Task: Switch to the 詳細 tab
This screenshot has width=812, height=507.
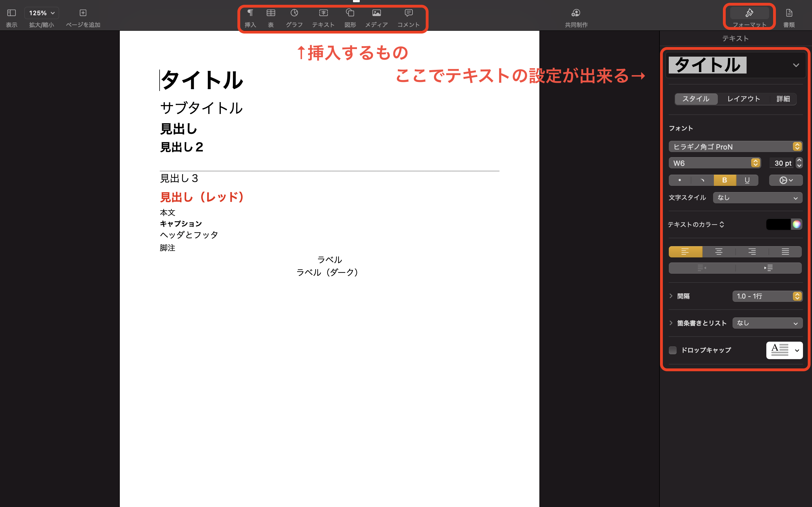Action: [783, 99]
